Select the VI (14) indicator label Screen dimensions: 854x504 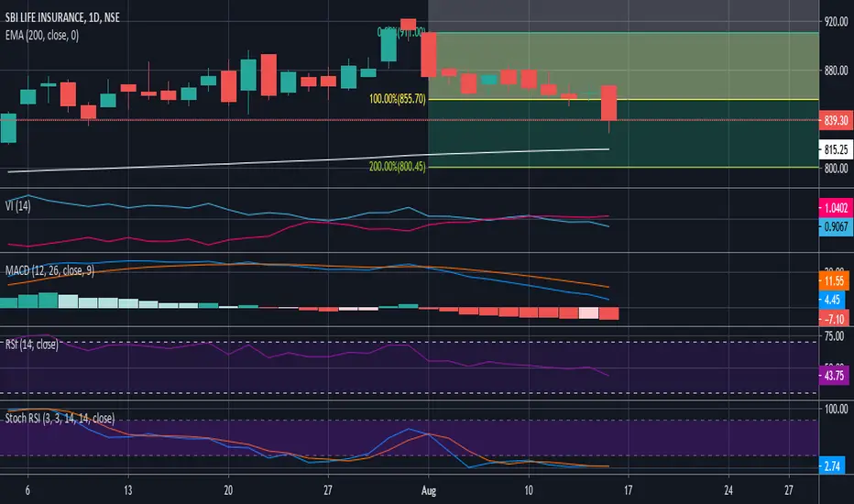18,206
